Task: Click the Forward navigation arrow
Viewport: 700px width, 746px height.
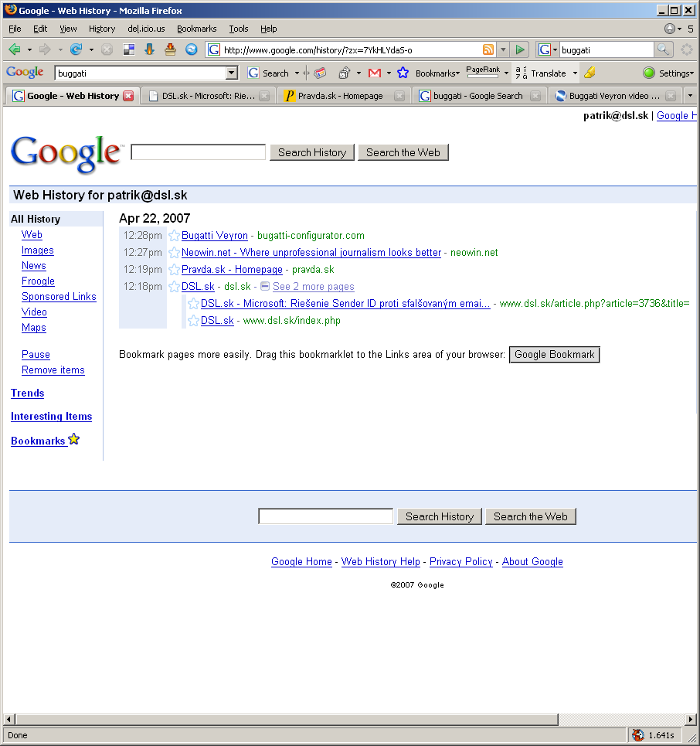Action: click(45, 49)
